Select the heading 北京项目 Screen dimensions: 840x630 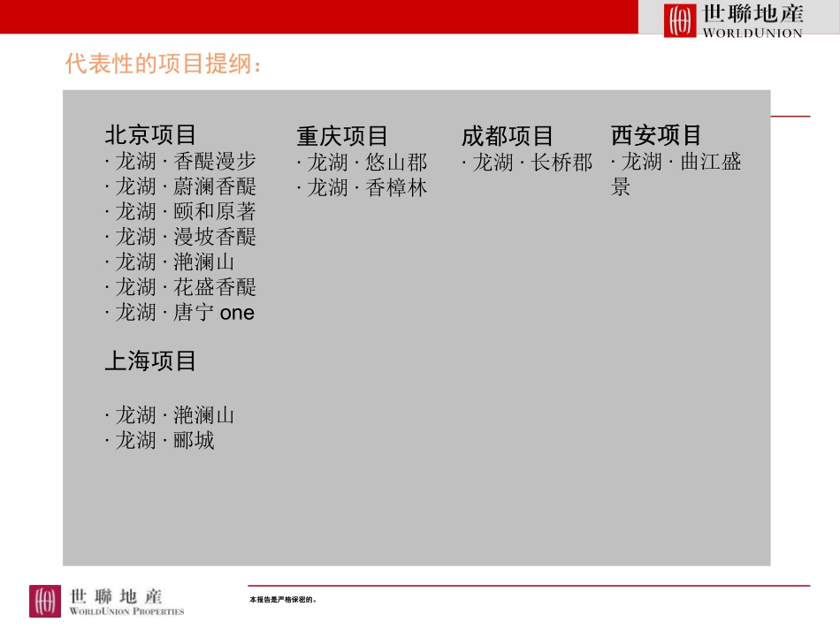tap(150, 134)
